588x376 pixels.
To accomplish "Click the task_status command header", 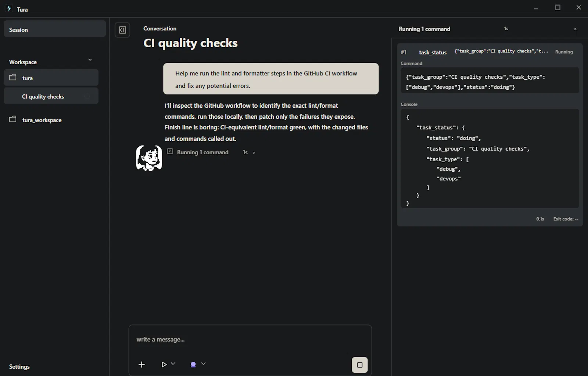I will (433, 53).
